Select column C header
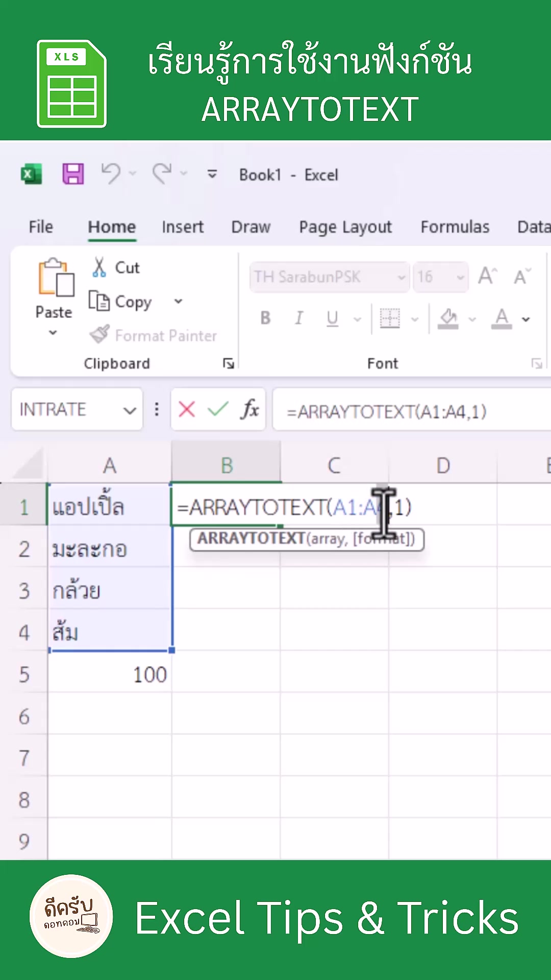The width and height of the screenshot is (551, 980). click(334, 465)
